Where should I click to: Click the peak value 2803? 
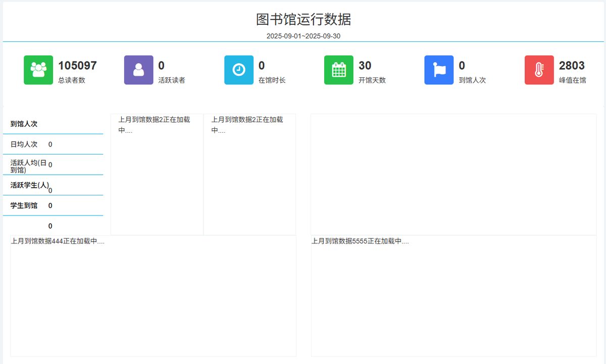pos(572,66)
